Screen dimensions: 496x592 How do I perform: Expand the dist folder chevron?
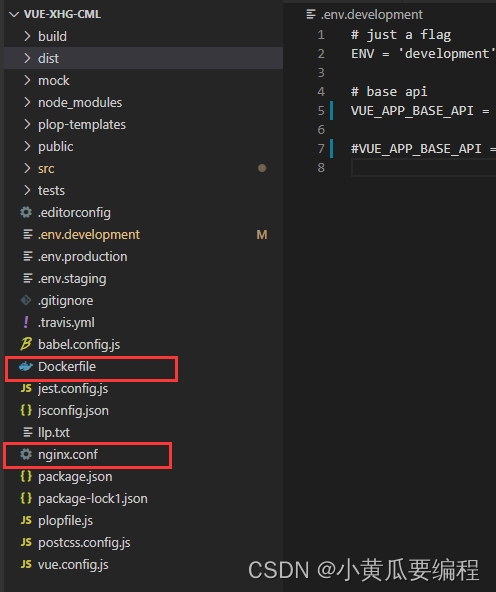(x=27, y=58)
